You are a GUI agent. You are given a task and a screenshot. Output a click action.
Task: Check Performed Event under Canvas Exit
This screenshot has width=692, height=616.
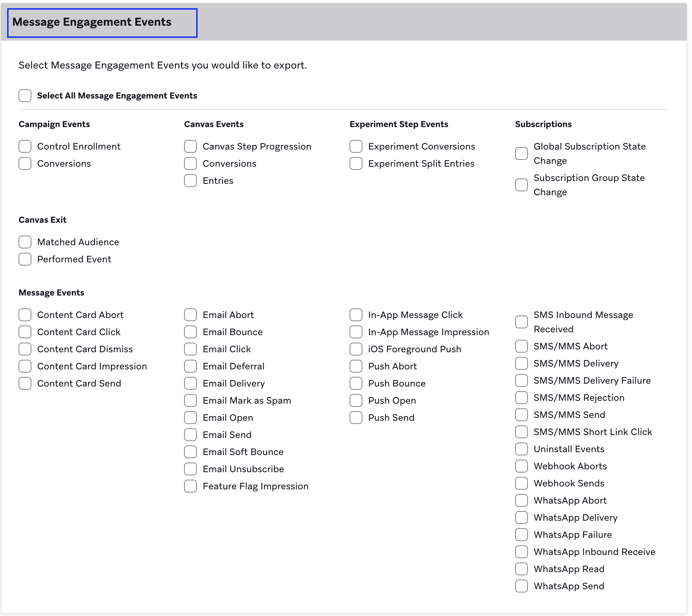point(25,259)
